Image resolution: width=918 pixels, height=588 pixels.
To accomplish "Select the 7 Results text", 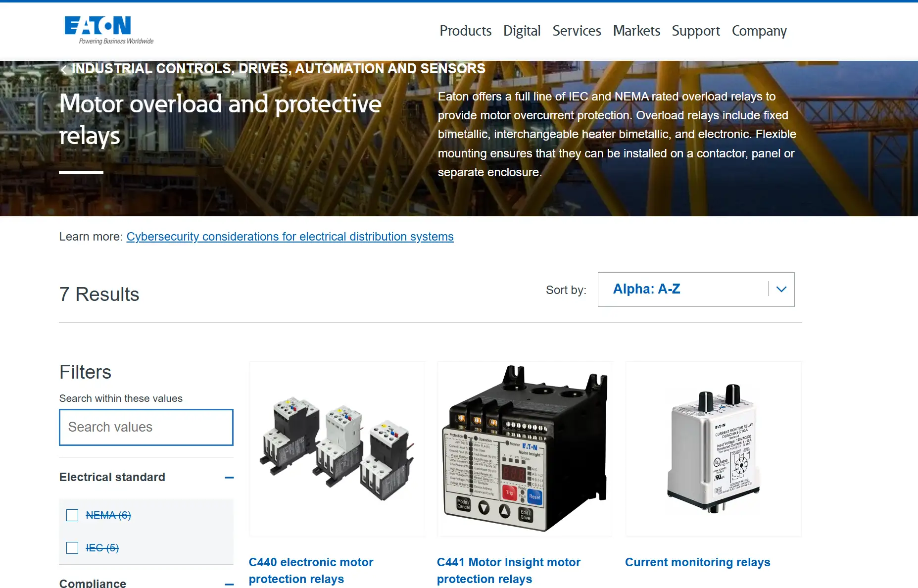I will [x=99, y=294].
